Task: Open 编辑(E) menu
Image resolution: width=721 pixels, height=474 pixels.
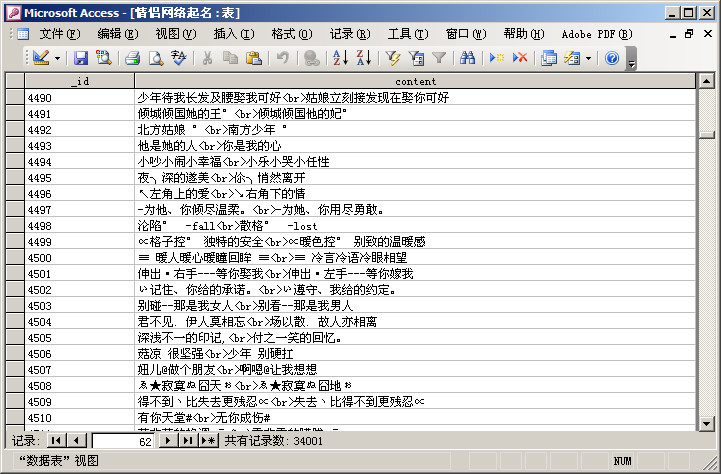Action: (x=118, y=34)
